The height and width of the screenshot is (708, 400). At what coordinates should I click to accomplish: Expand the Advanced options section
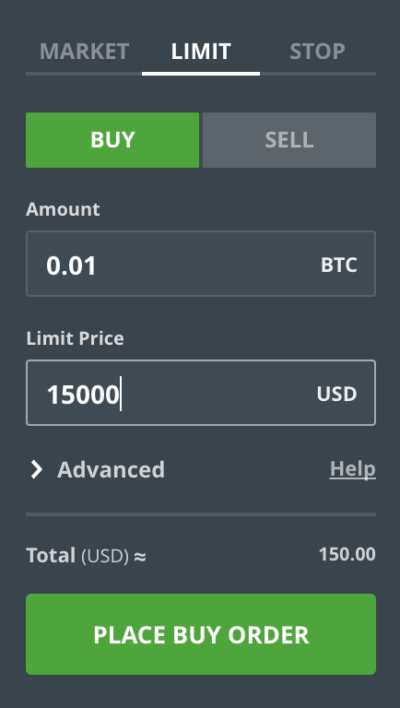pos(98,470)
